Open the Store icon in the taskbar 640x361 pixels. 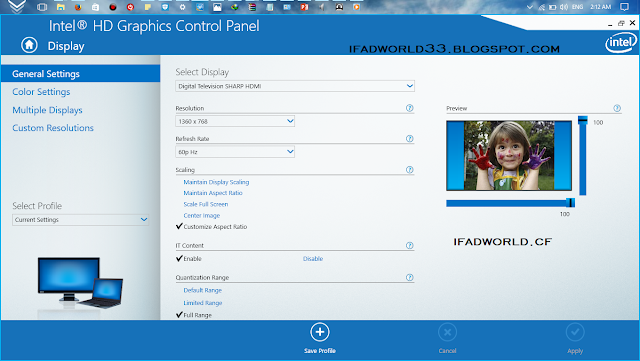point(95,7)
